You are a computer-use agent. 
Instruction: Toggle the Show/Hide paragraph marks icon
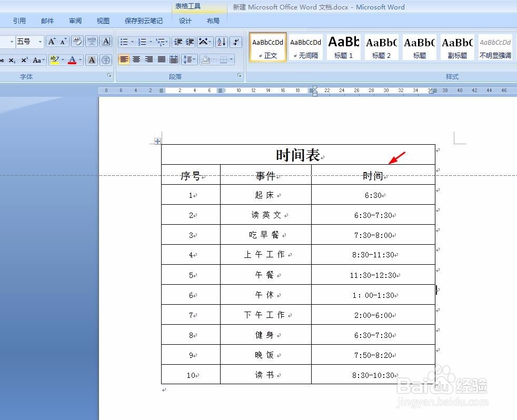click(236, 42)
